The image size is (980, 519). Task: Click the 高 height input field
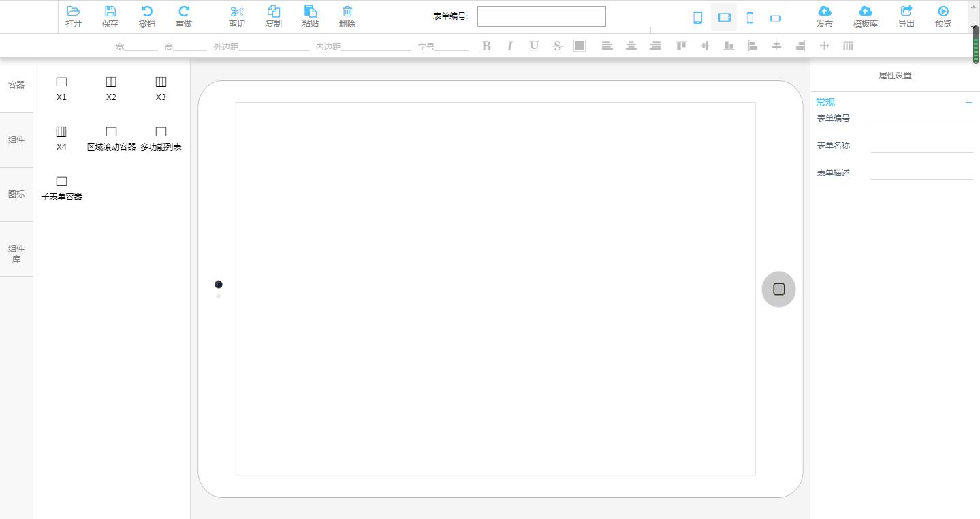(190, 46)
